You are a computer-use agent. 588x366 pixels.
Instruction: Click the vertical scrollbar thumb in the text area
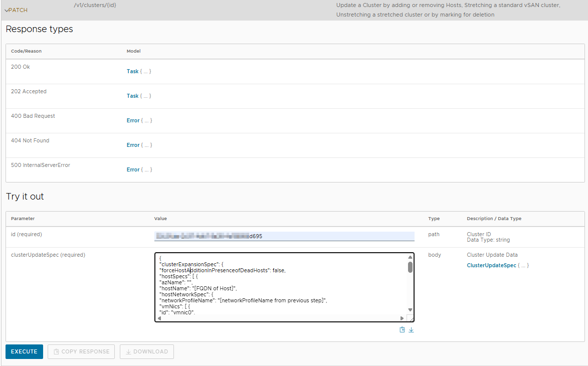410,267
